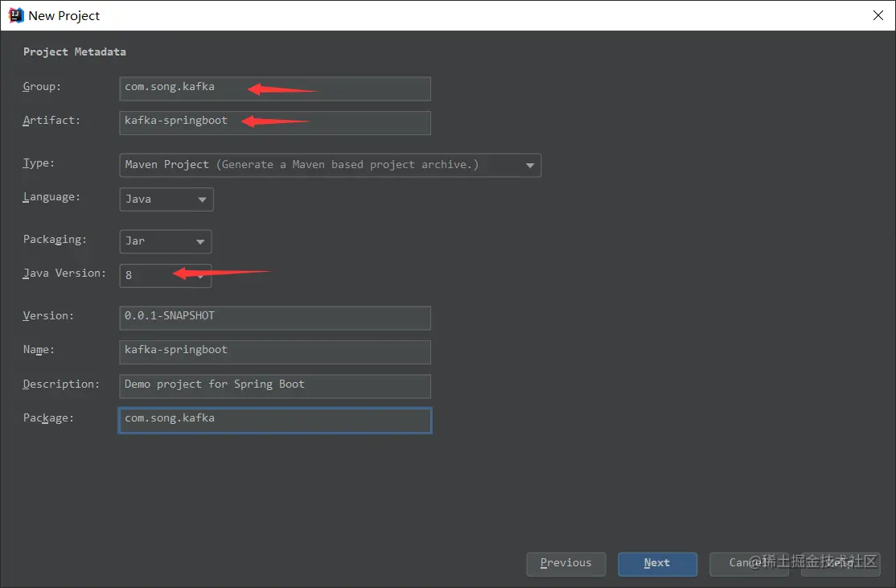Cancel the New Project dialog
The width and height of the screenshot is (896, 588).
tap(749, 564)
